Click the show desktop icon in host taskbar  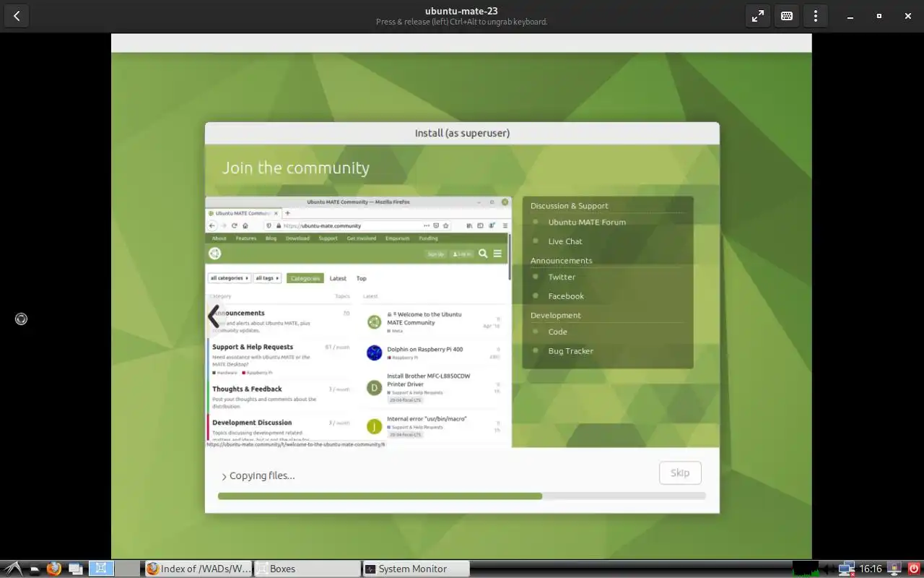34,569
